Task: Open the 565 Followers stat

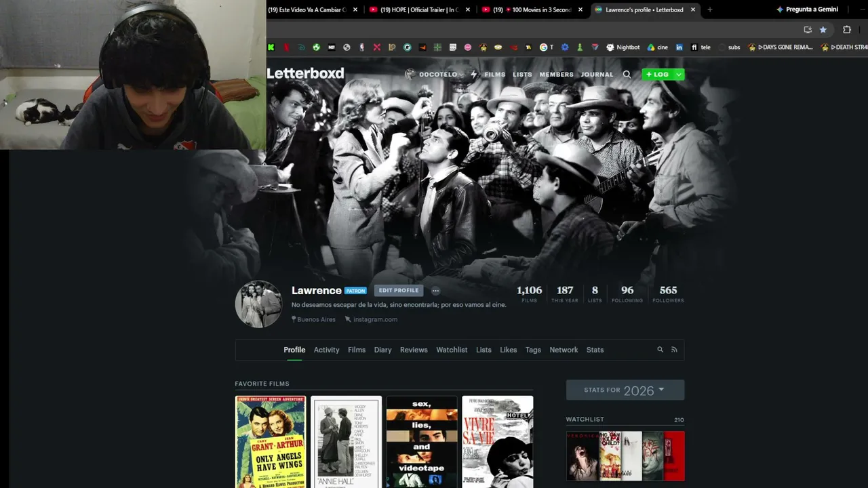Action: pyautogui.click(x=668, y=294)
